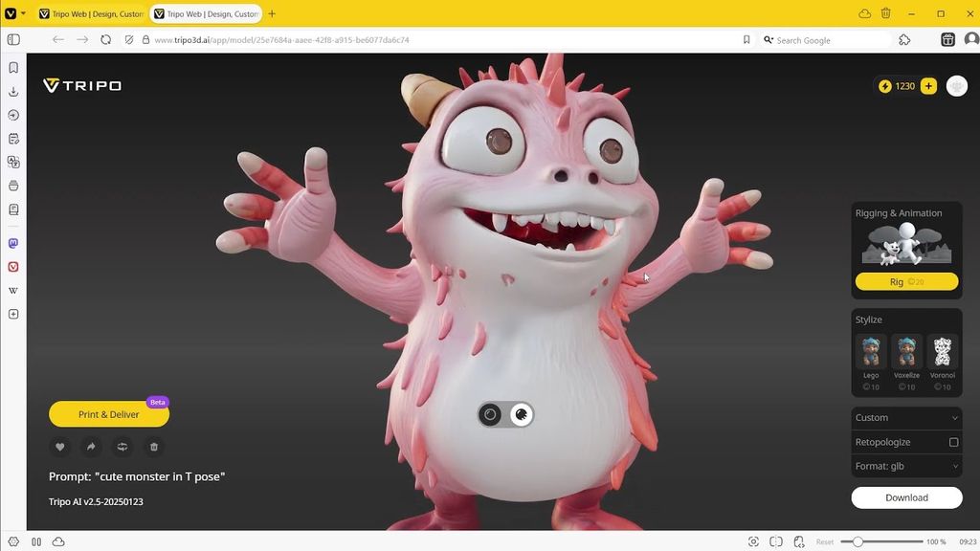
Task: Switch to the textured view mode toggle
Action: point(522,414)
